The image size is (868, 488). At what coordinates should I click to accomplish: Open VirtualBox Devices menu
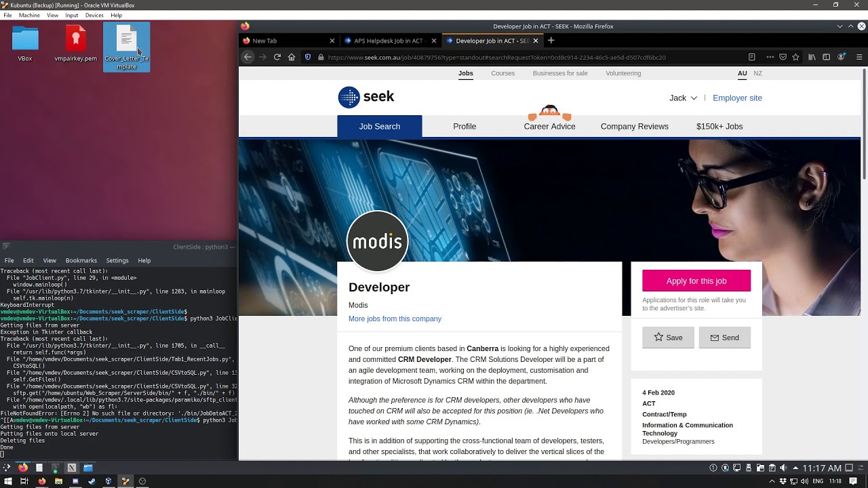(x=94, y=15)
